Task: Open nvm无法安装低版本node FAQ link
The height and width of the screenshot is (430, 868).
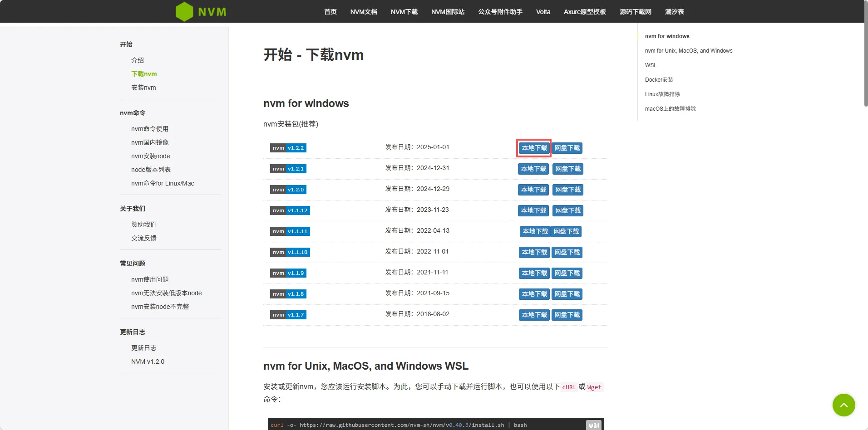Action: pyautogui.click(x=166, y=293)
